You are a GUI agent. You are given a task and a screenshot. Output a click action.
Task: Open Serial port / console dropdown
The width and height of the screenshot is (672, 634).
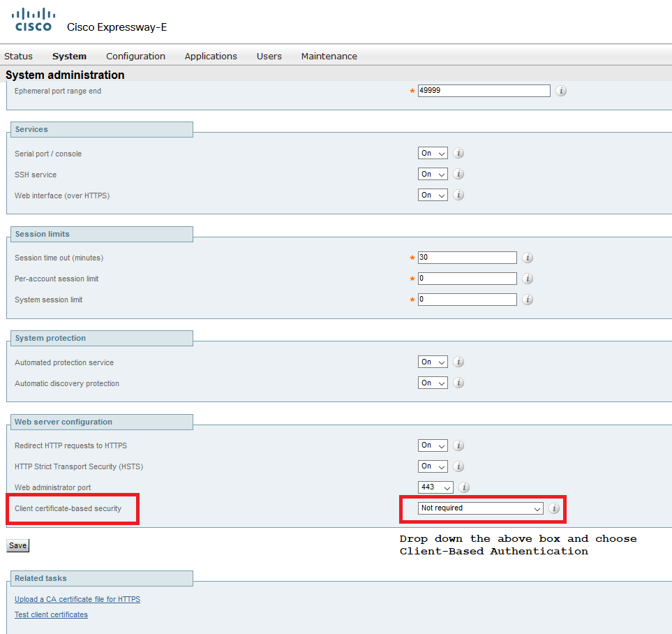[x=433, y=153]
